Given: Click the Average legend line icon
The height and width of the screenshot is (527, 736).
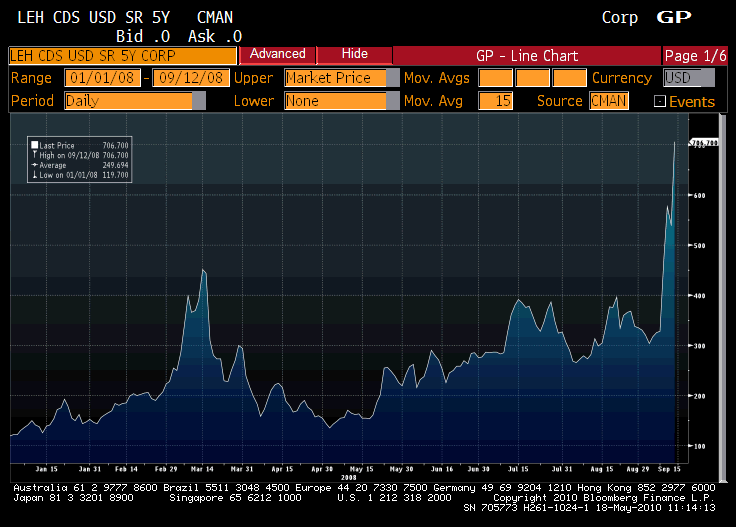Looking at the screenshot, I should (35, 165).
